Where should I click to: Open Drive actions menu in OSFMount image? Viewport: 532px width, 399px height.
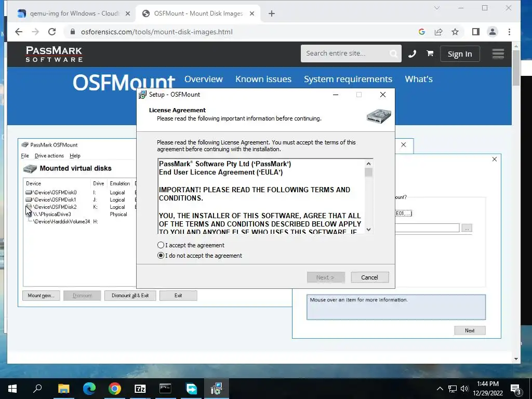pyautogui.click(x=49, y=156)
